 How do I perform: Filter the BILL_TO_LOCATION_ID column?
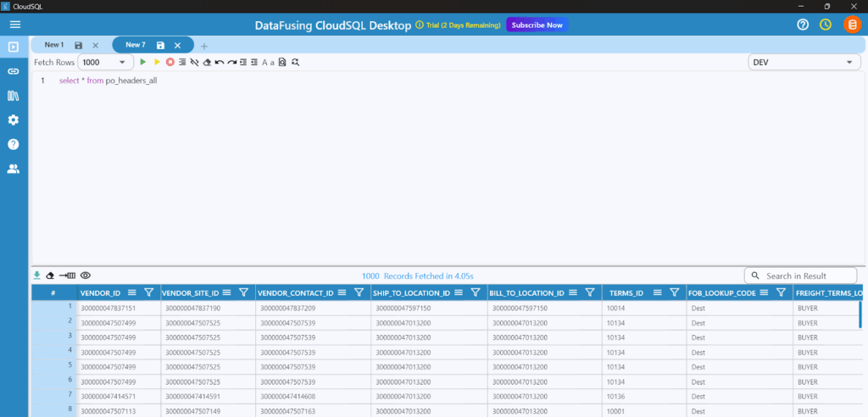(x=590, y=292)
